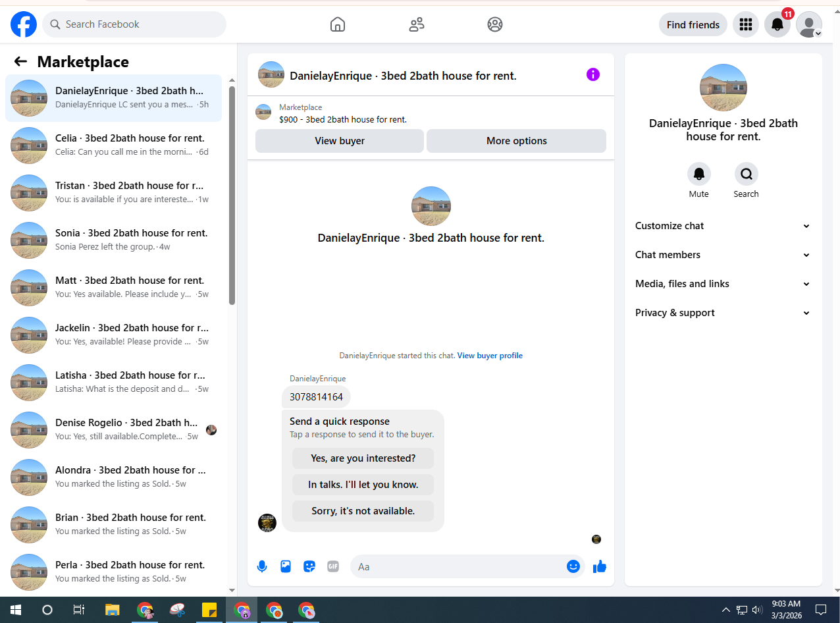
Task: Expand Customize chat section
Action: tap(723, 226)
